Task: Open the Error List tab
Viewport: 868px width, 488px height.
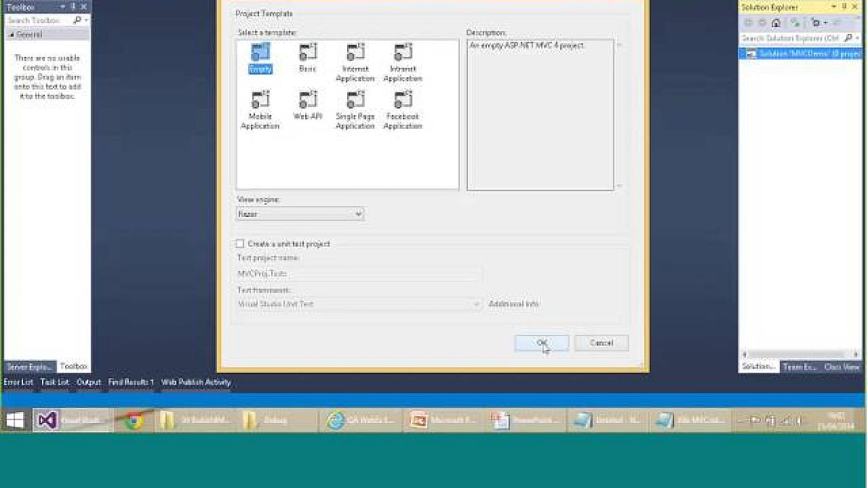Action: [18, 382]
